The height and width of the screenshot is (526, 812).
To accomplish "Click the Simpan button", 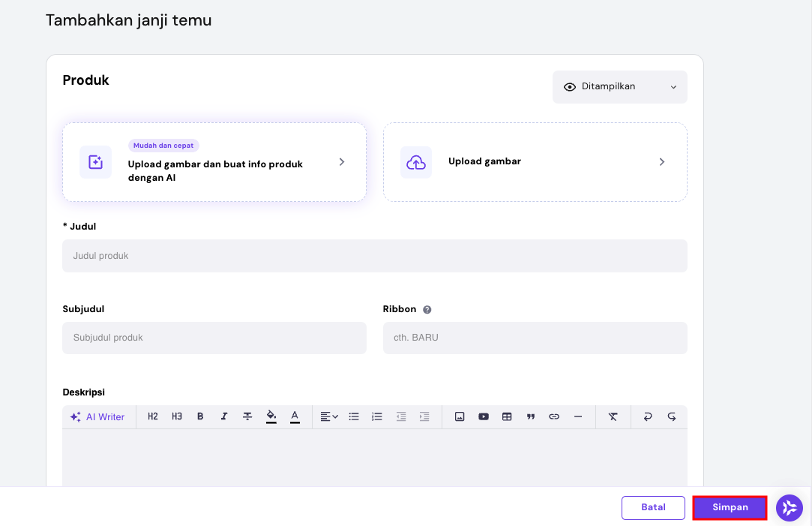I will pyautogui.click(x=729, y=508).
